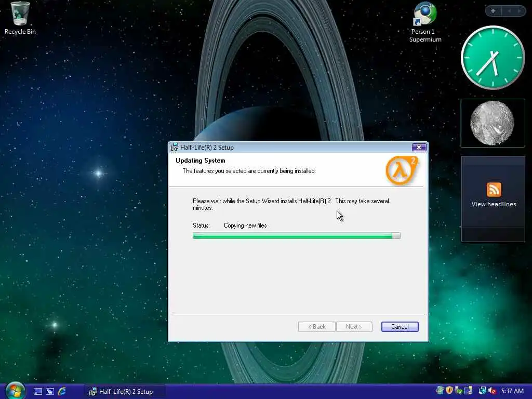Cancel the Half-Life 2 installation
Image resolution: width=532 pixels, height=399 pixels.
click(400, 327)
